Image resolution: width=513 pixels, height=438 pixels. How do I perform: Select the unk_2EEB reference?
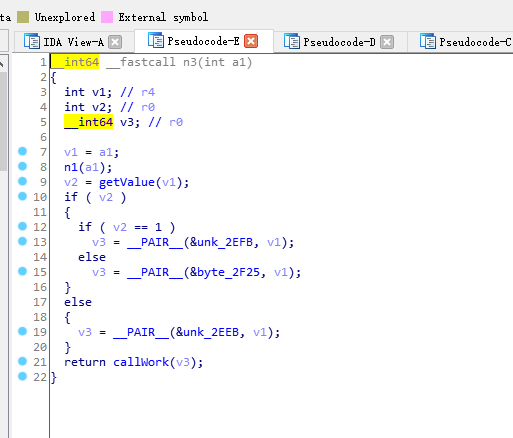(211, 332)
